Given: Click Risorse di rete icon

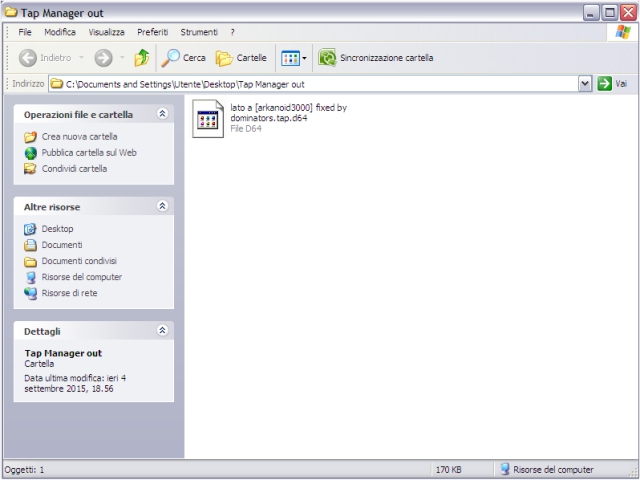Looking at the screenshot, I should 30,293.
